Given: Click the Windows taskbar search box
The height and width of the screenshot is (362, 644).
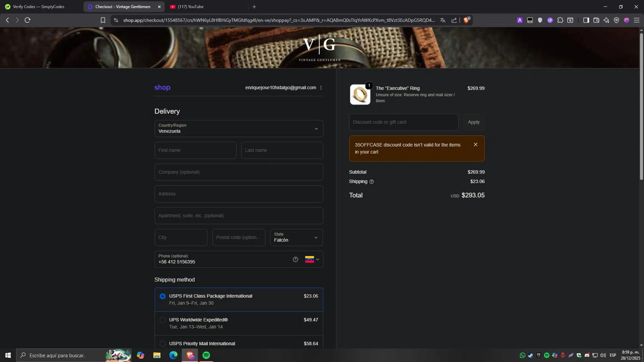Looking at the screenshot, I should 74,355.
